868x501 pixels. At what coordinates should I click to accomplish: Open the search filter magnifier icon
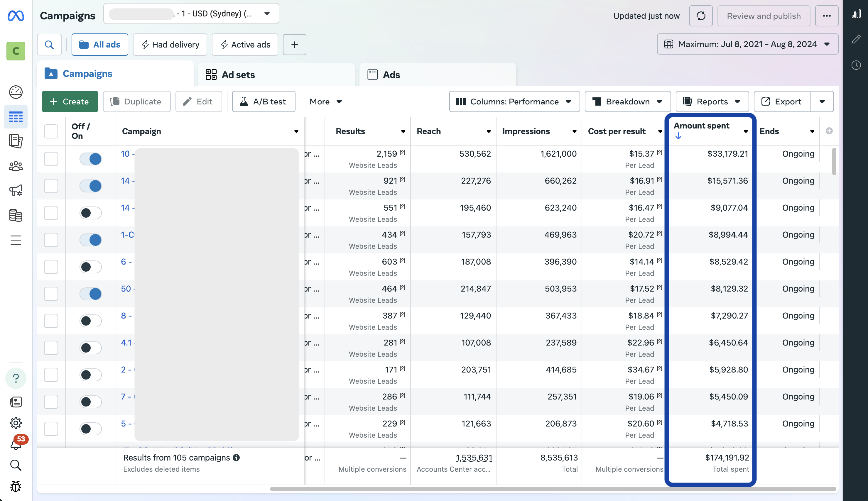click(49, 44)
